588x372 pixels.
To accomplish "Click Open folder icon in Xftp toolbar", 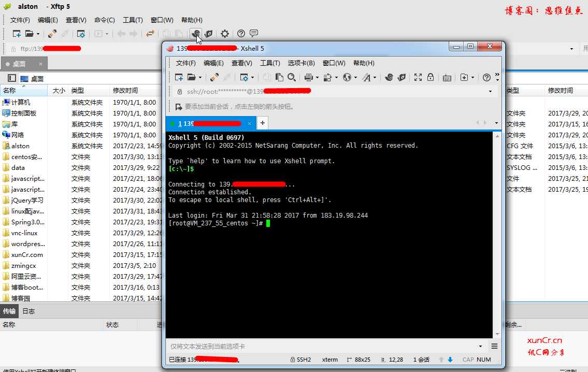I will pyautogui.click(x=29, y=34).
